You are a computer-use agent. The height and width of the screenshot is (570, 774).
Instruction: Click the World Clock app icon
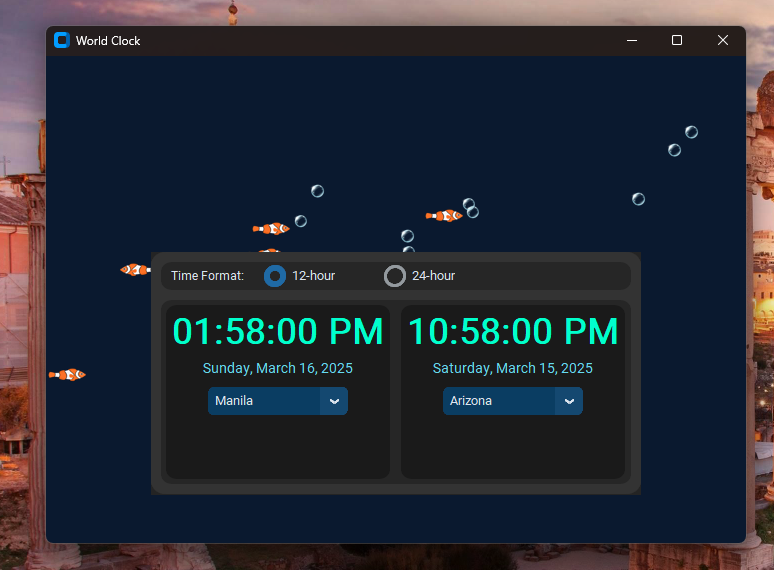(x=62, y=40)
